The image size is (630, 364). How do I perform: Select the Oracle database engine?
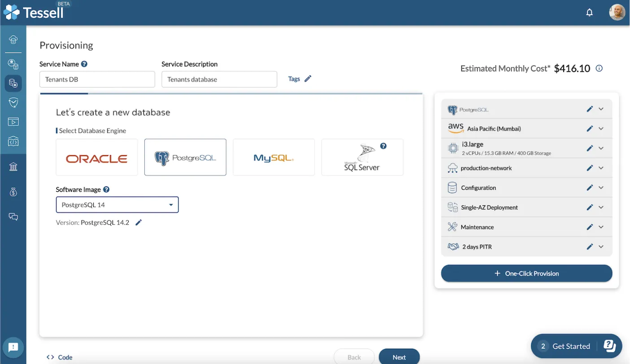[96, 157]
